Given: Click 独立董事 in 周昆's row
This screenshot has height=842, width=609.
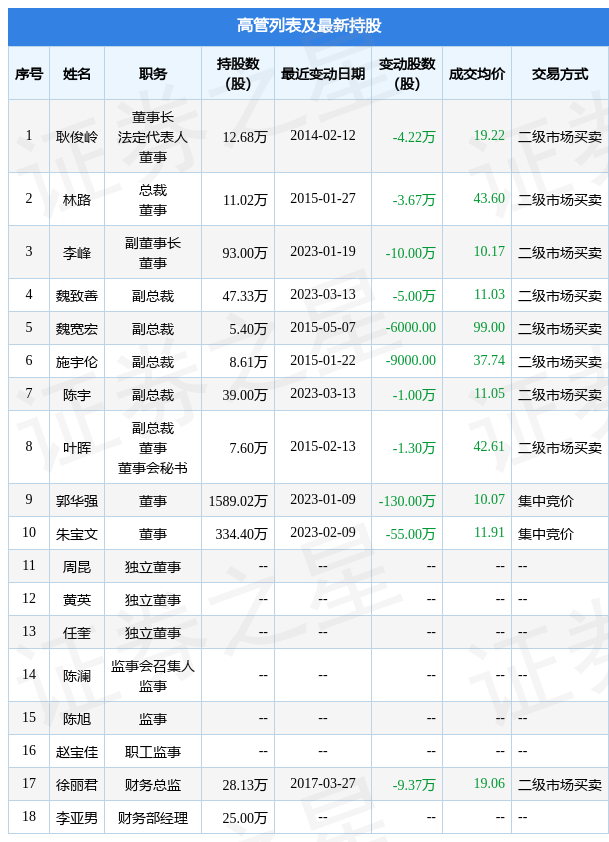Looking at the screenshot, I should click(x=153, y=567).
